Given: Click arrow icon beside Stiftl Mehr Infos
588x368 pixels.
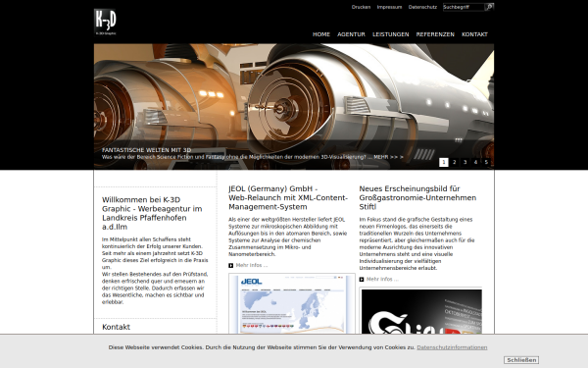Looking at the screenshot, I should pyautogui.click(x=362, y=280).
